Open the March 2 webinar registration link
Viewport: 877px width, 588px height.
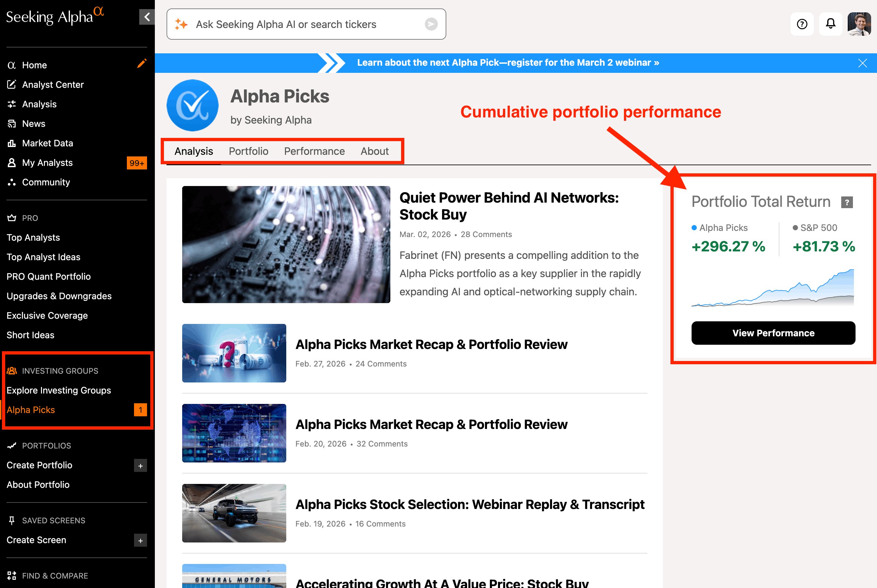(x=507, y=63)
